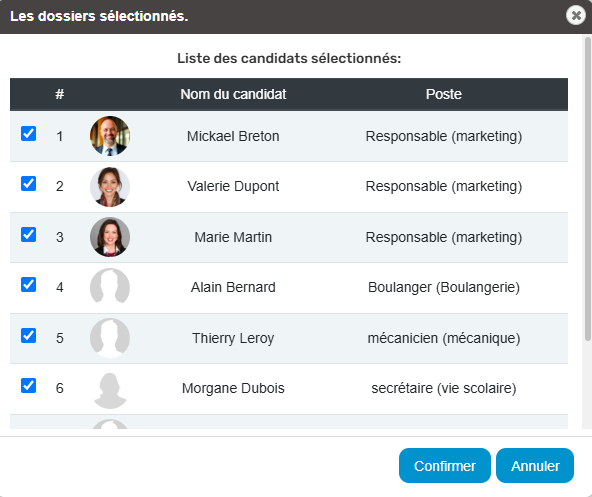The image size is (592, 497).
Task: Click Valerie Dupont's profile photo
Action: (x=110, y=187)
